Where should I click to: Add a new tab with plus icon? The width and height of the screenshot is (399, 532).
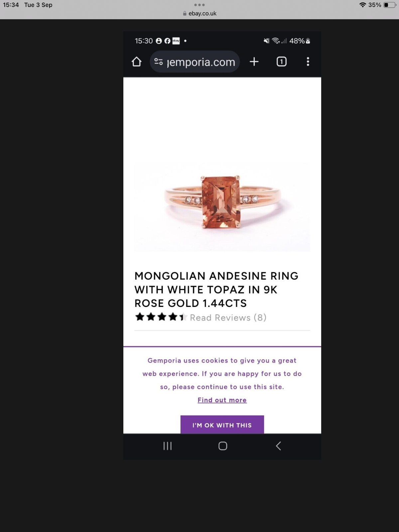pos(254,62)
